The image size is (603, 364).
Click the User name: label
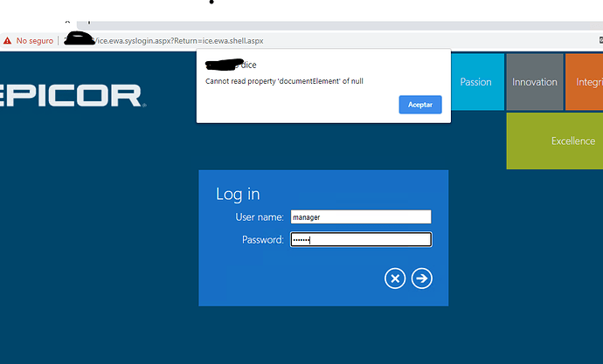tap(260, 217)
